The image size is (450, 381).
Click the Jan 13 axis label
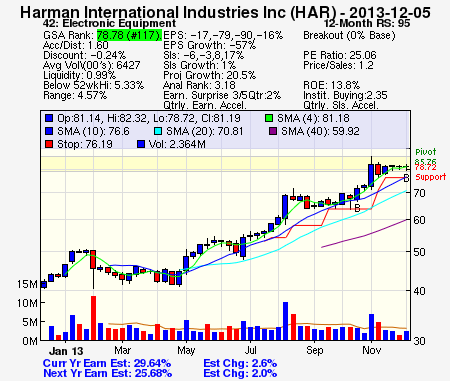coord(66,351)
